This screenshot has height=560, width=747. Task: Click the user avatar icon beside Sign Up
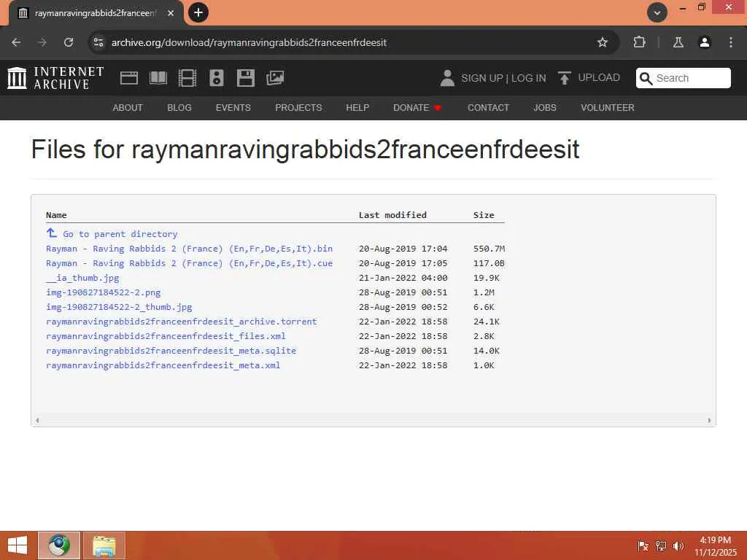click(447, 78)
